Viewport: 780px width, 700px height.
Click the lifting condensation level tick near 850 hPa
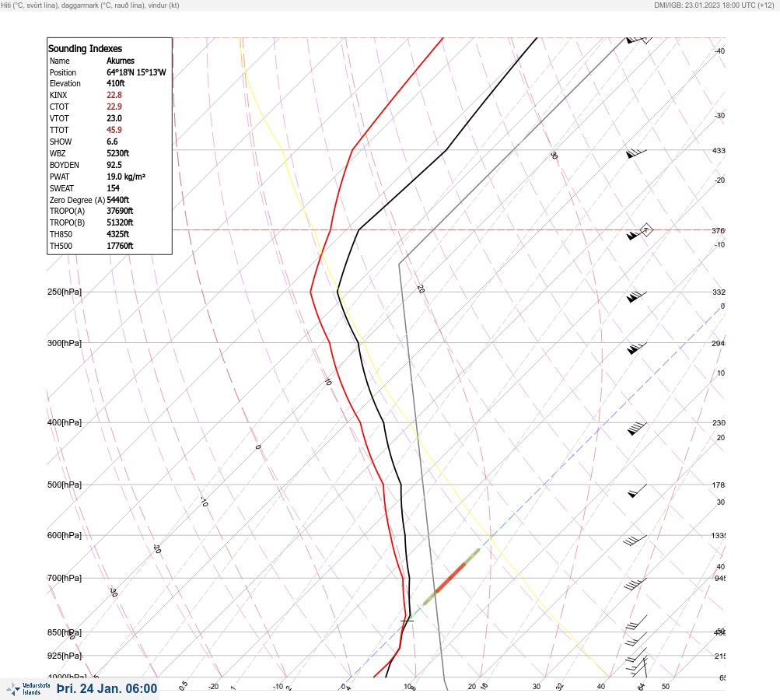407,621
